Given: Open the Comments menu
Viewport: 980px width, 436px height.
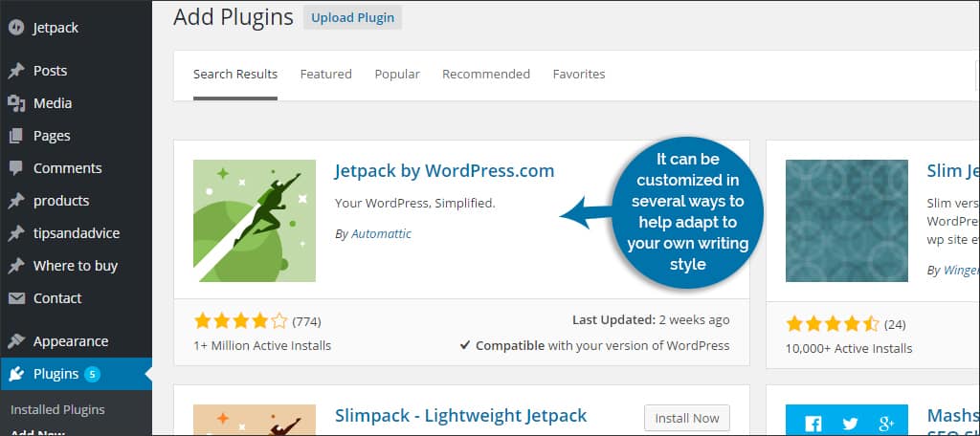Looking at the screenshot, I should (76, 168).
